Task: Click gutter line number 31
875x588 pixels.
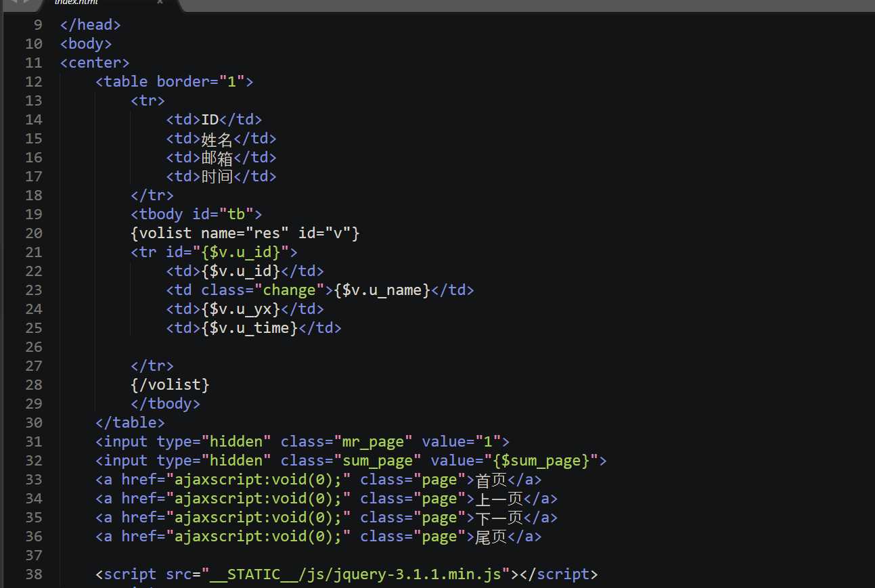Action: point(34,442)
